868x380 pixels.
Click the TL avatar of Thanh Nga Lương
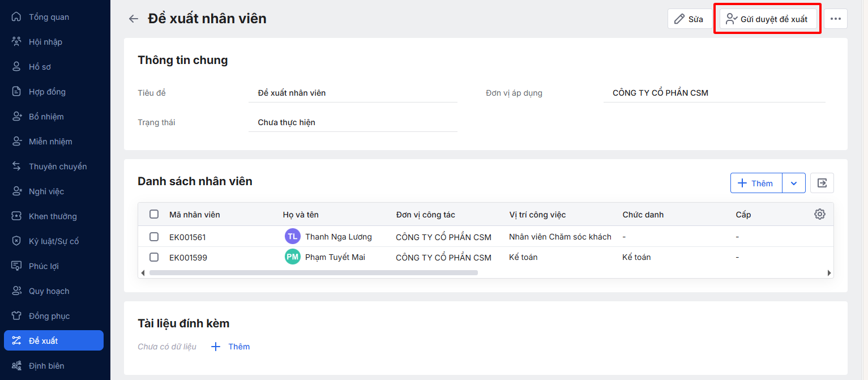click(x=292, y=237)
